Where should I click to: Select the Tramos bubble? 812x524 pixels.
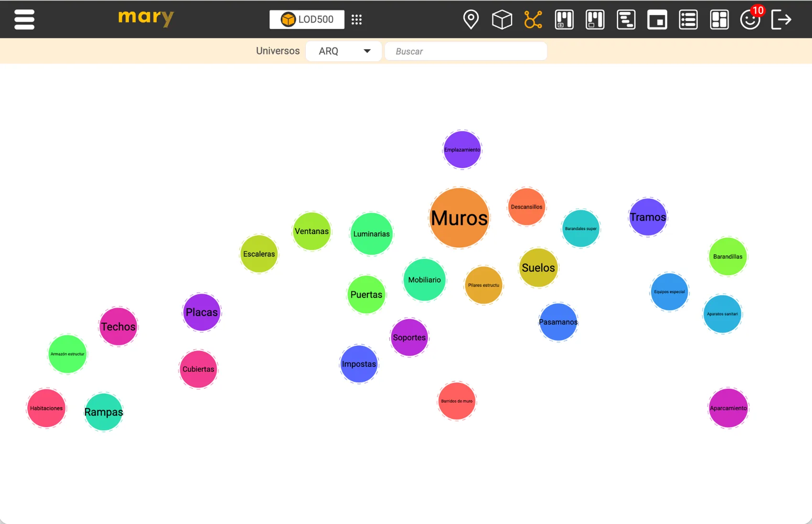(648, 217)
